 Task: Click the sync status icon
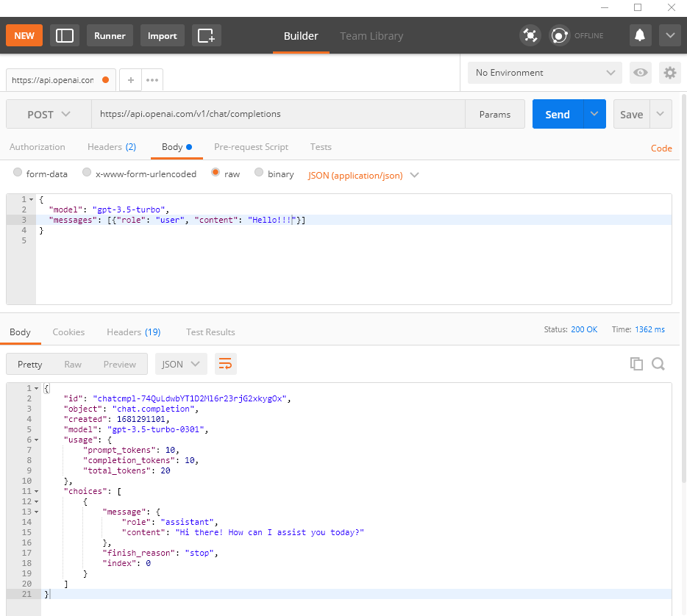[560, 35]
